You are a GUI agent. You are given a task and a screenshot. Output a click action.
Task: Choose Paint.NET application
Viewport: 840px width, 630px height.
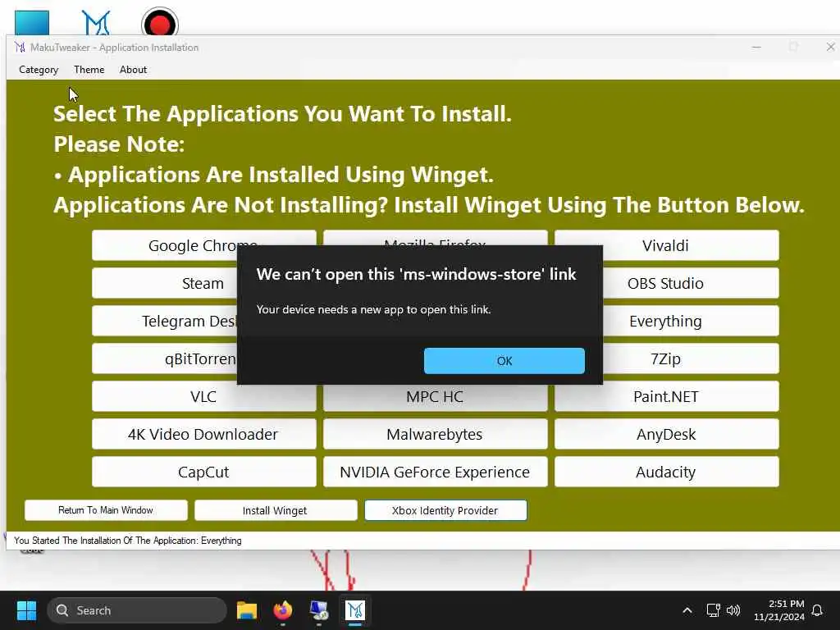[x=666, y=396]
